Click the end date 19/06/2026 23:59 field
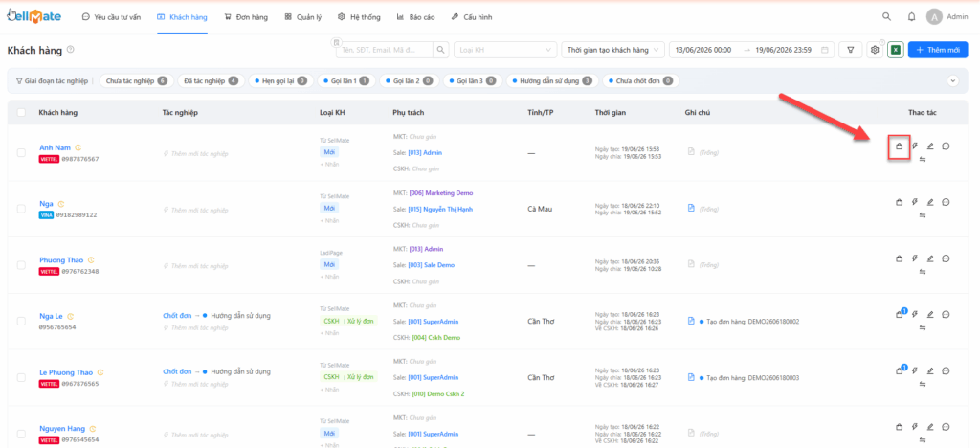Image resolution: width=980 pixels, height=448 pixels. point(783,50)
